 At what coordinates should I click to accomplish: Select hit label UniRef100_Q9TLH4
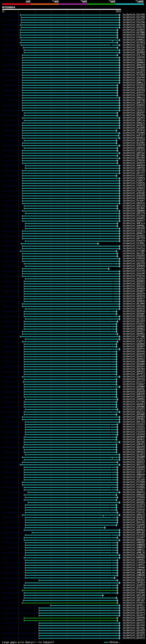coord(134,595)
